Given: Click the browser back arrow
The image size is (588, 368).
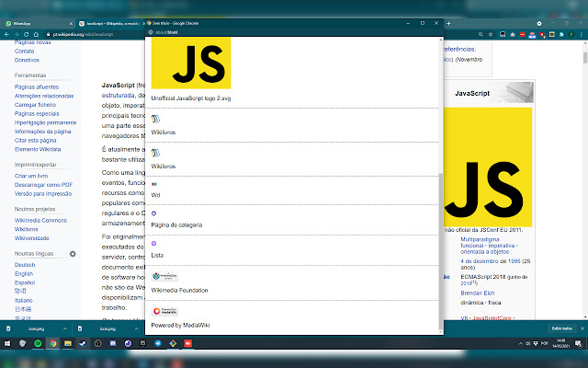Looking at the screenshot, I should (8, 33).
